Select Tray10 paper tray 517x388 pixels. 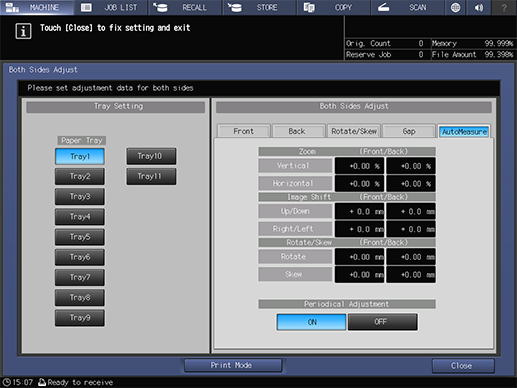151,156
